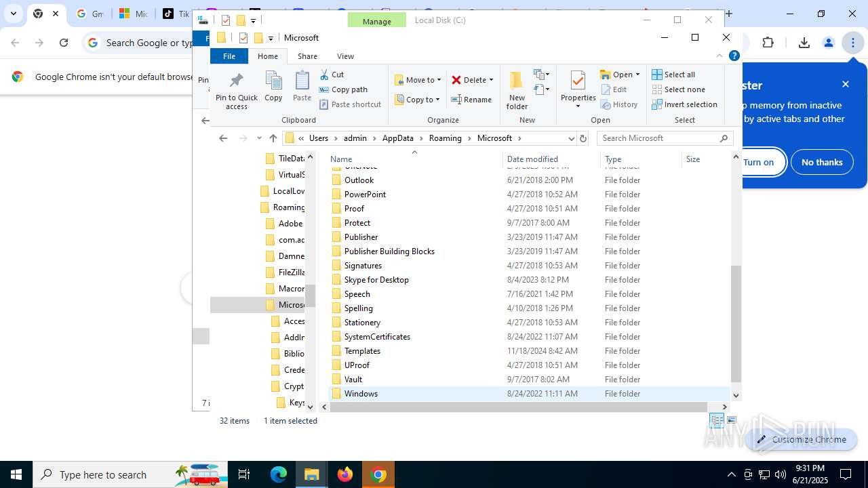Create a New folder via ribbon
The height and width of the screenshot is (488, 868).
[517, 90]
